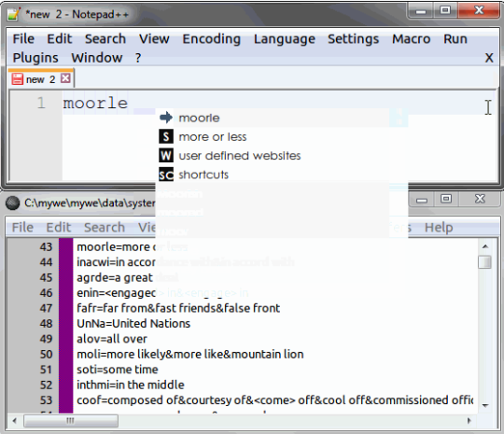Image resolution: width=504 pixels, height=434 pixels.
Task: Maximize the Notepad++ window
Action: pos(445,10)
